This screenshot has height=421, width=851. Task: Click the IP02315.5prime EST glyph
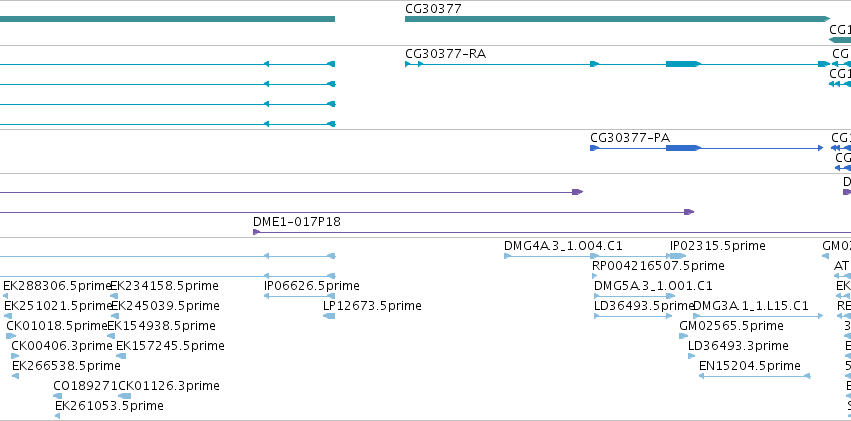click(678, 256)
